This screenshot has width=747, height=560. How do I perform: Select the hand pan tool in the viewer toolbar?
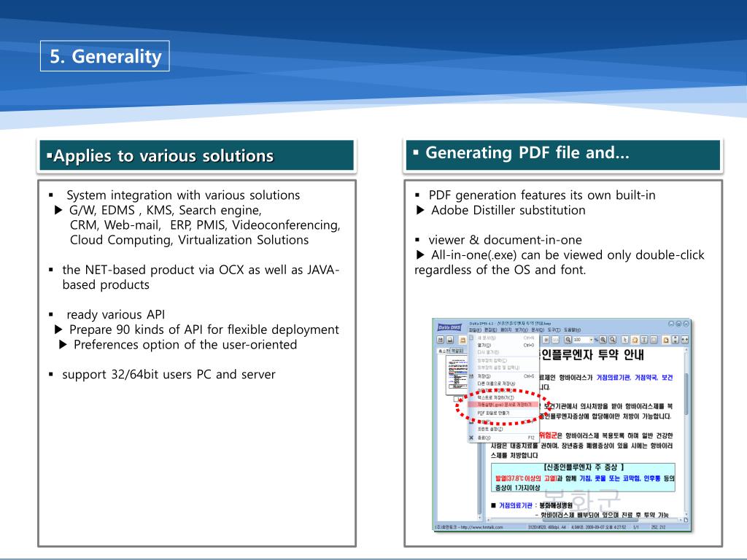[635, 340]
